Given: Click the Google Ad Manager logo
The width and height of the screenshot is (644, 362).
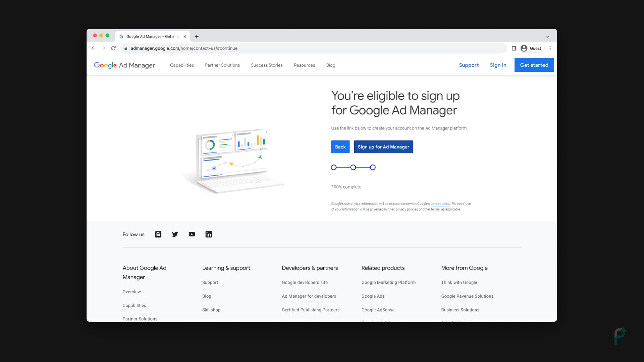Looking at the screenshot, I should [124, 65].
